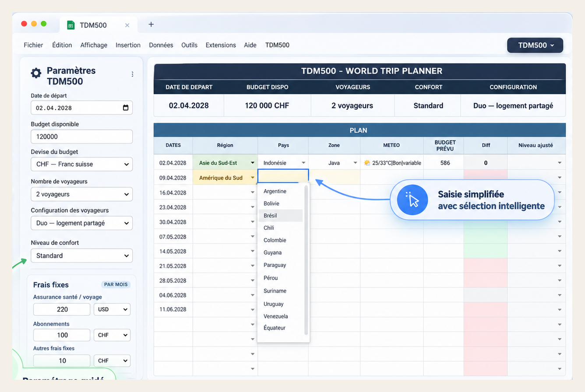585x392 pixels.
Task: Click the 11.06.2028 date cell
Action: point(173,309)
